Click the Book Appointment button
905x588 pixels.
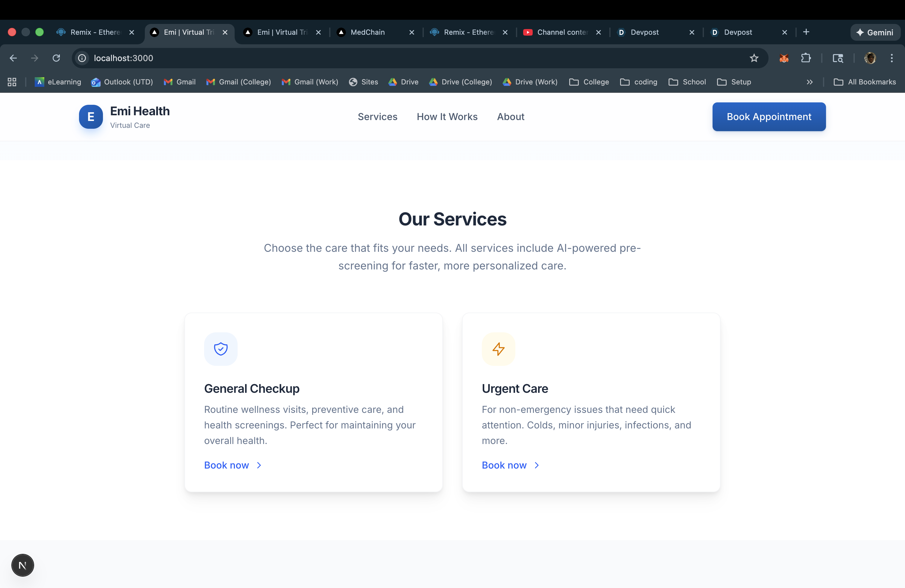click(x=769, y=117)
